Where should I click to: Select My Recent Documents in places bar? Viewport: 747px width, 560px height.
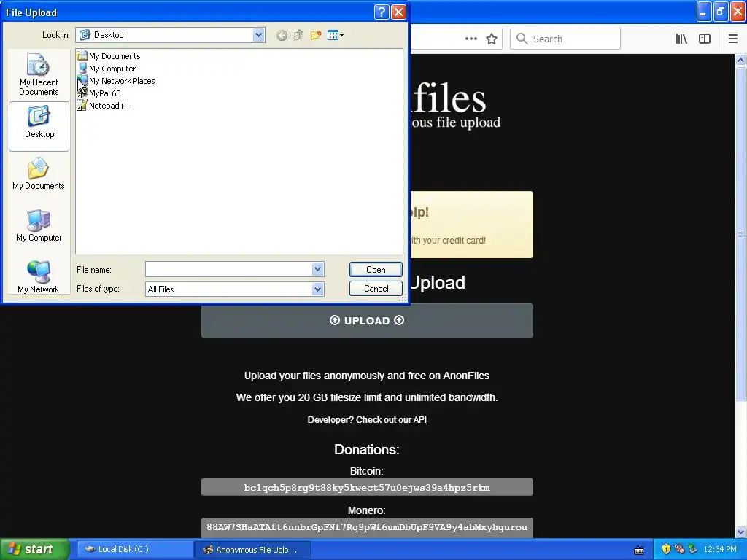click(x=39, y=74)
